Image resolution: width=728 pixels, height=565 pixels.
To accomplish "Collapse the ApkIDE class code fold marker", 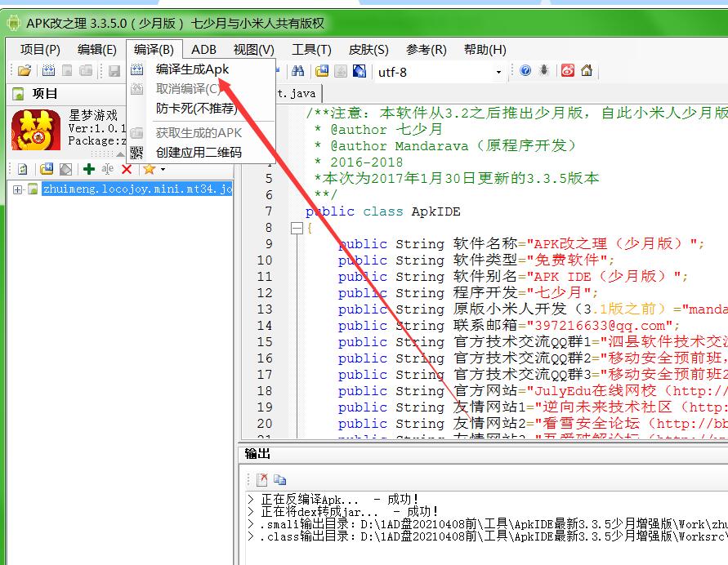I will pos(297,229).
